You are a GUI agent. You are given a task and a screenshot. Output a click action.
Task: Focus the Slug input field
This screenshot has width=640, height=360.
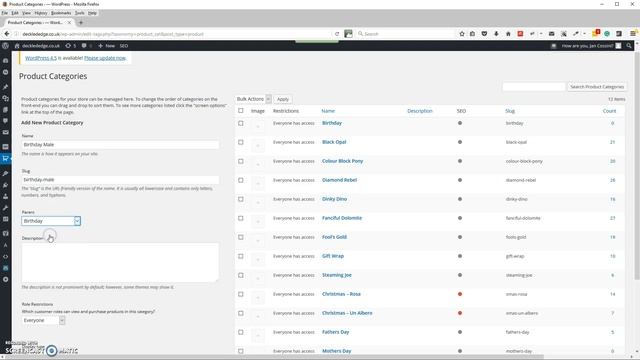tap(120, 180)
